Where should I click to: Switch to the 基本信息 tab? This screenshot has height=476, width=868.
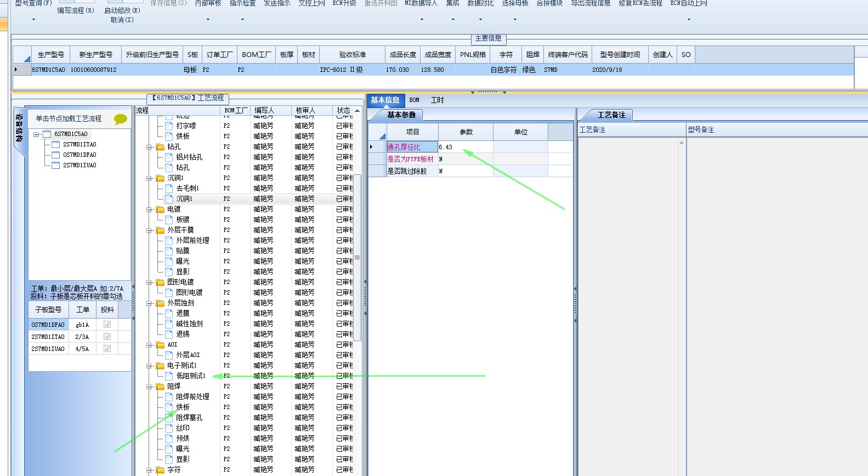(x=385, y=100)
